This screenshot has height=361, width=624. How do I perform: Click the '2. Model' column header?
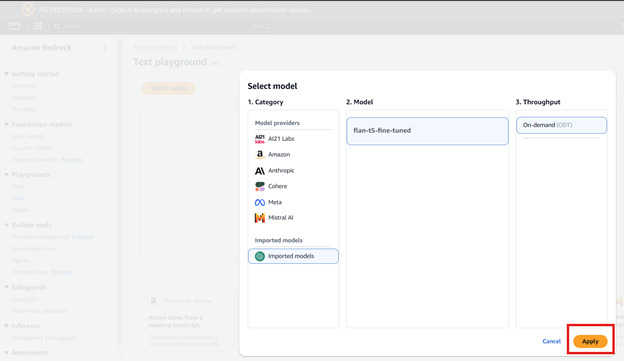(360, 102)
